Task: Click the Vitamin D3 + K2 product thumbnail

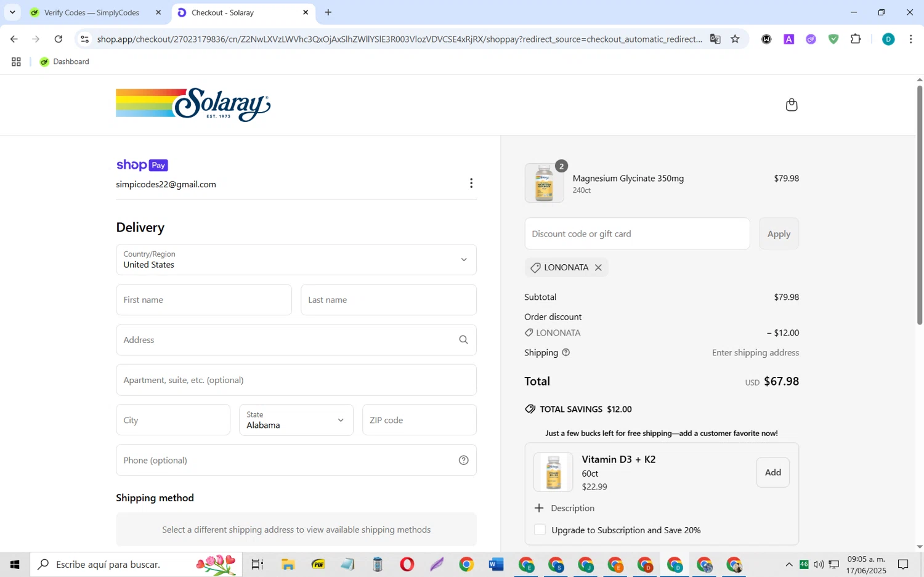Action: click(x=553, y=472)
